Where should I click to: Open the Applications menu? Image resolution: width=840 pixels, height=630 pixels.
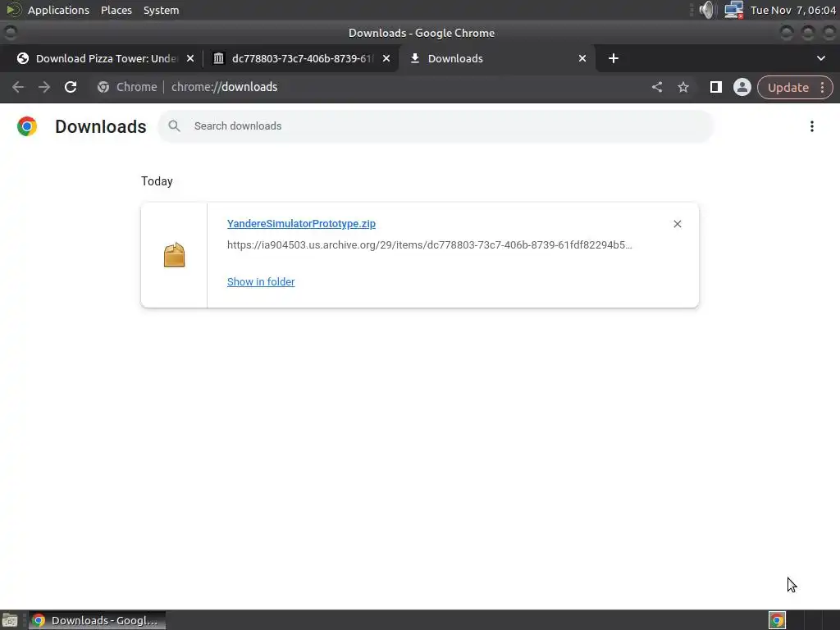(58, 10)
